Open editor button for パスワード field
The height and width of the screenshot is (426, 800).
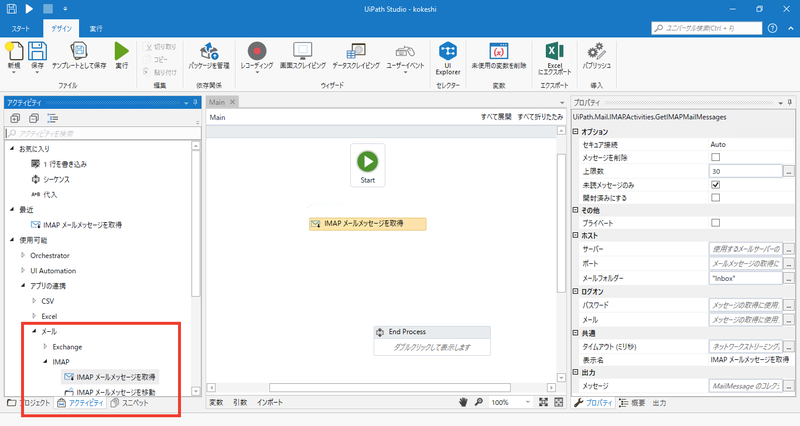(x=788, y=305)
